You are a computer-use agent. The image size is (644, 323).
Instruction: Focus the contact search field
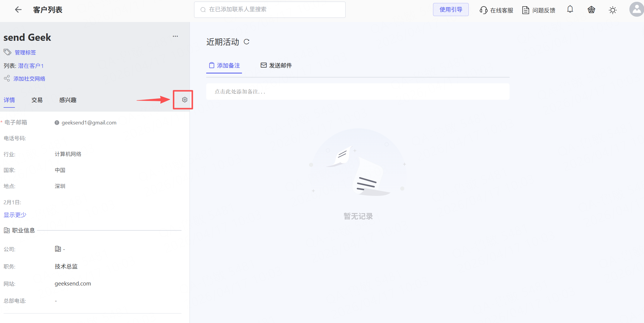pyautogui.click(x=270, y=10)
